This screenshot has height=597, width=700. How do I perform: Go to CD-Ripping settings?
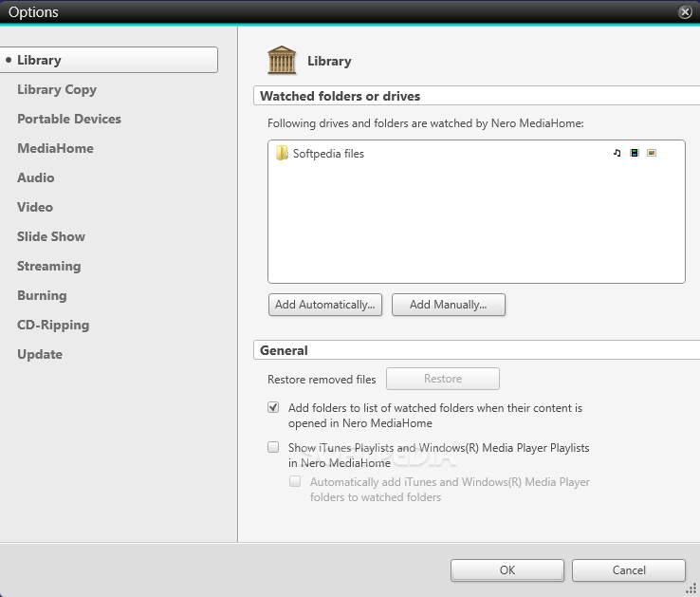[53, 325]
